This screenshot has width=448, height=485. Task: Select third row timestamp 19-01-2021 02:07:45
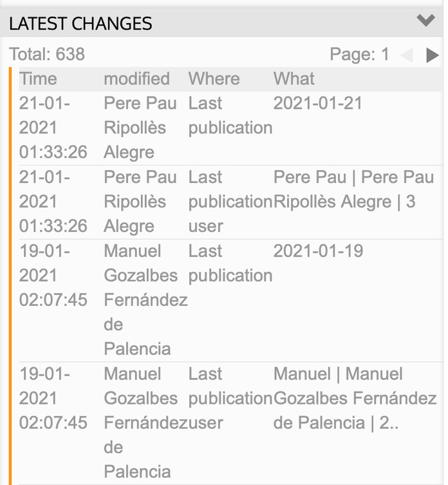click(53, 275)
